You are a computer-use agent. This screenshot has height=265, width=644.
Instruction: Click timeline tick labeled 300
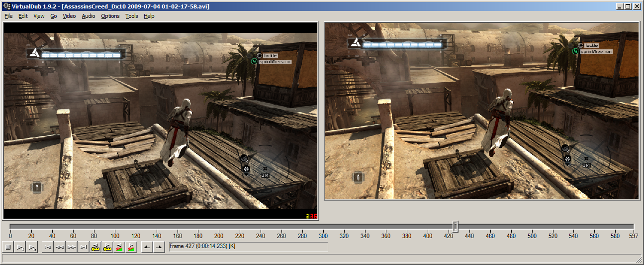coord(323,236)
